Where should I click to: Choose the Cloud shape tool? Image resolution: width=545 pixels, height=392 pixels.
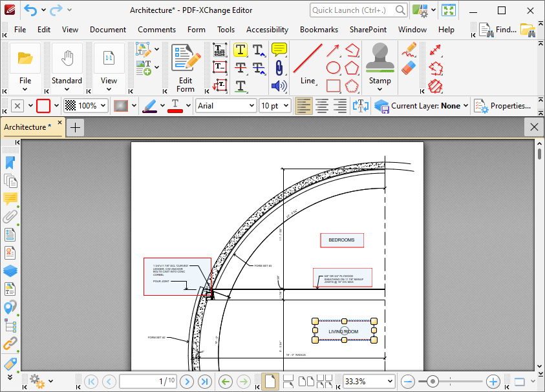[352, 86]
